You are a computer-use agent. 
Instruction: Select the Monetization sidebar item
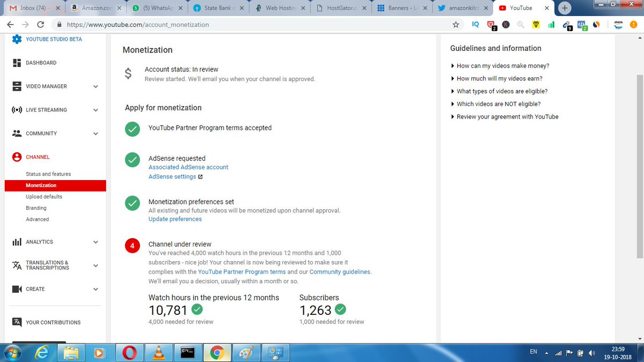[x=55, y=186]
